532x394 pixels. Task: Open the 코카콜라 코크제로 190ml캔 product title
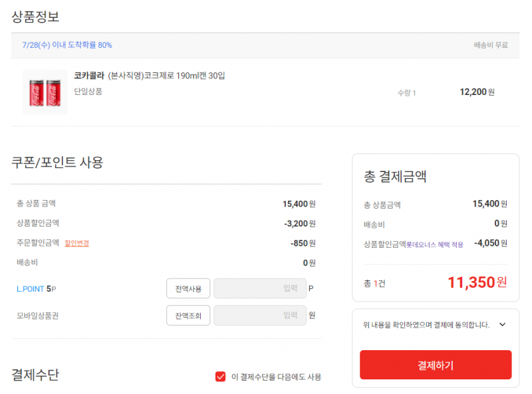[x=149, y=76]
